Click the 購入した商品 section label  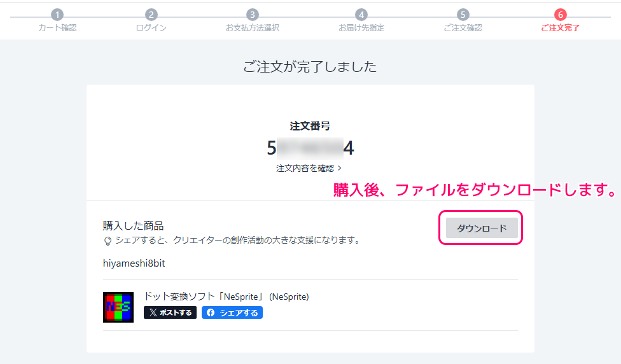click(133, 225)
